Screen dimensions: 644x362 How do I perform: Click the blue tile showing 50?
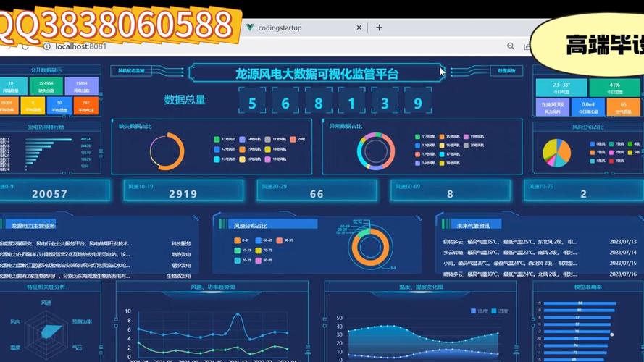click(x=59, y=106)
